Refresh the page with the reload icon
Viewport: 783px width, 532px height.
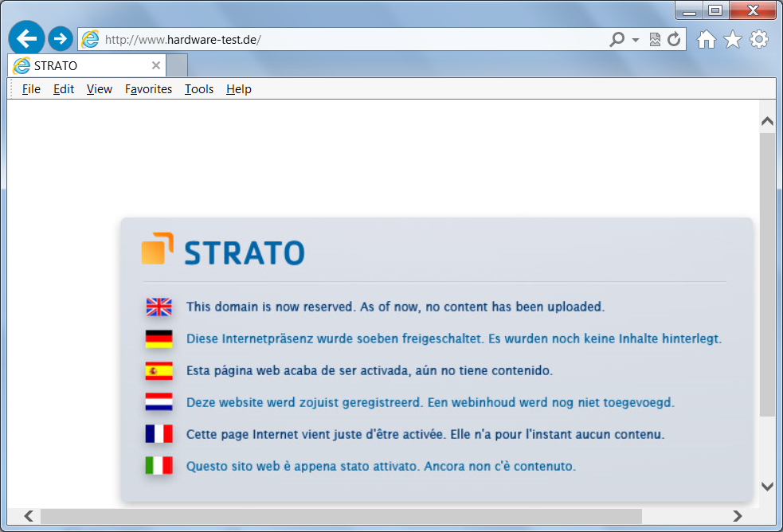click(x=674, y=39)
